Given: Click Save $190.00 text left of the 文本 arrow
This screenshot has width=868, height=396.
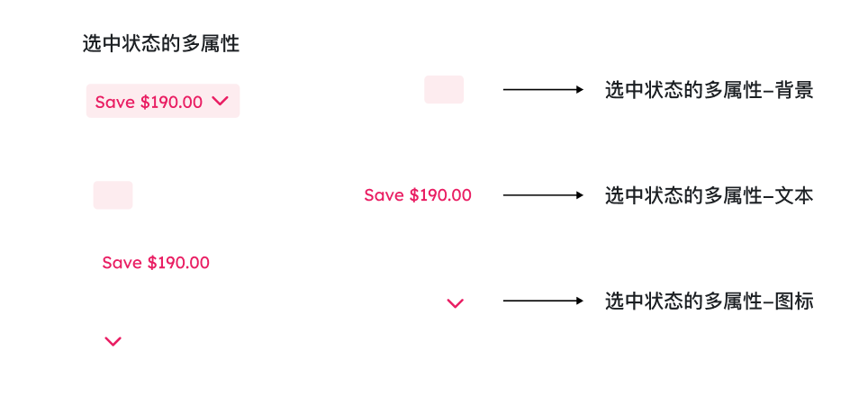Looking at the screenshot, I should 418,195.
